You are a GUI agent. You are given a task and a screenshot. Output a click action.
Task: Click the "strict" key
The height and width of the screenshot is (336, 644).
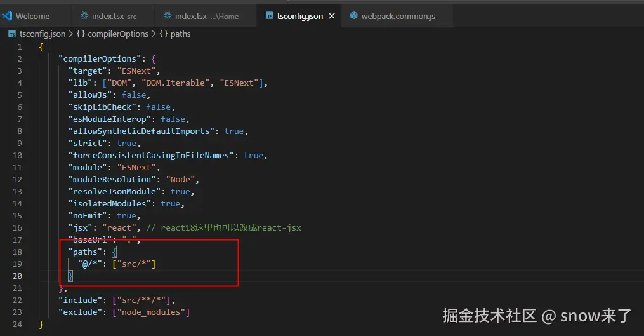pyautogui.click(x=88, y=143)
